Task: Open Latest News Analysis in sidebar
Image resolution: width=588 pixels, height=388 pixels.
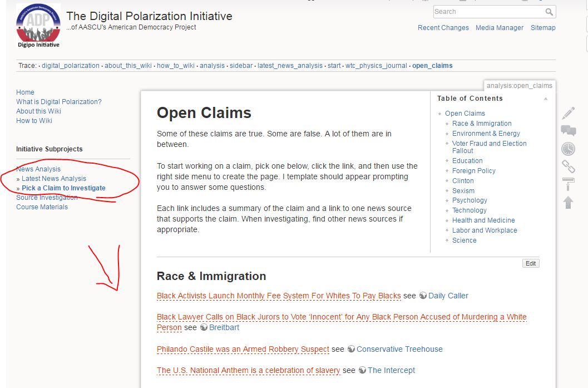Action: pyautogui.click(x=54, y=179)
